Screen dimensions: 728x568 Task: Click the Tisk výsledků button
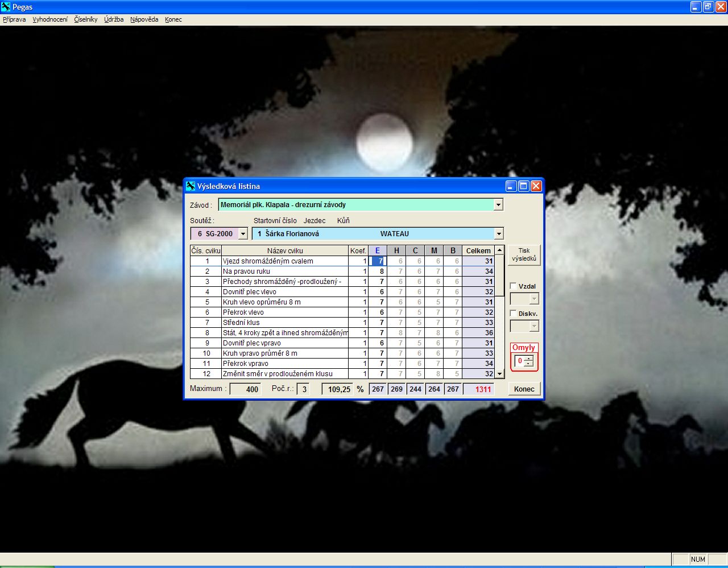[x=524, y=255]
